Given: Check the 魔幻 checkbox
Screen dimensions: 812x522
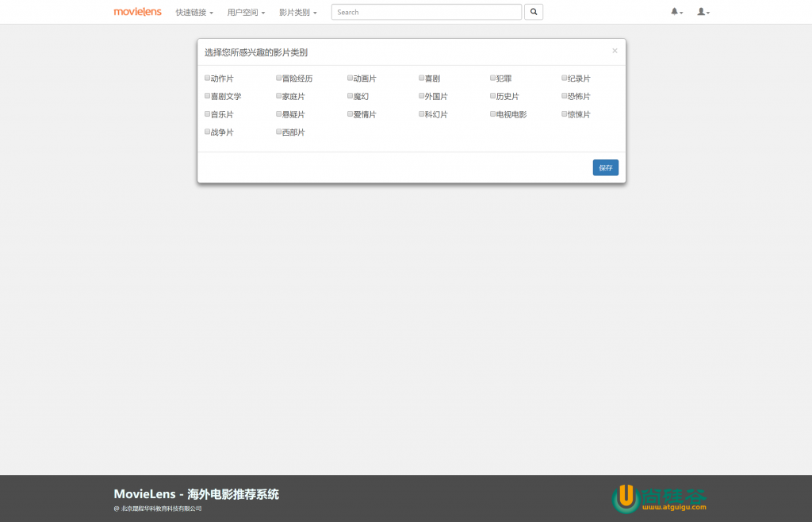Looking at the screenshot, I should click(350, 96).
